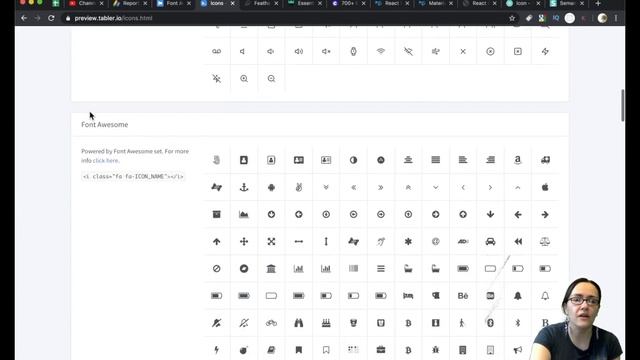The height and width of the screenshot is (360, 640).
Task: Select the area chart icon
Action: click(244, 214)
